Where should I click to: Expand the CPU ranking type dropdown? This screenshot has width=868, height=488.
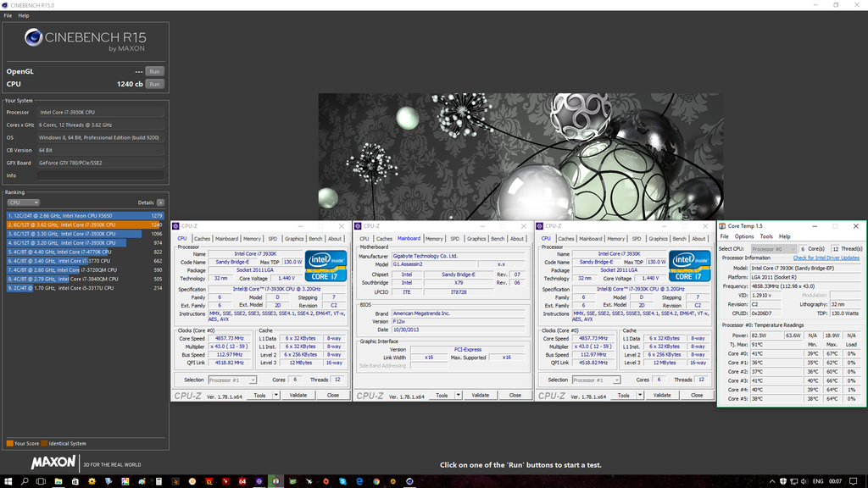[24, 202]
